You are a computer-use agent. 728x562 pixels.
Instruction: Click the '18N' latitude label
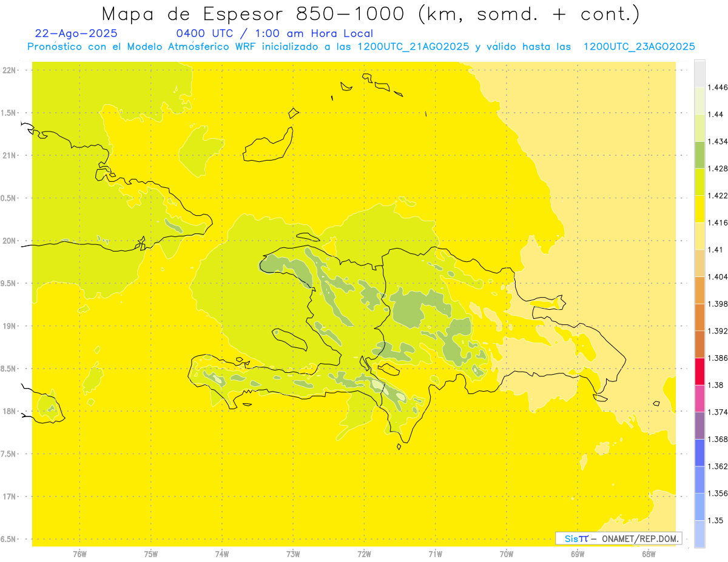point(10,411)
